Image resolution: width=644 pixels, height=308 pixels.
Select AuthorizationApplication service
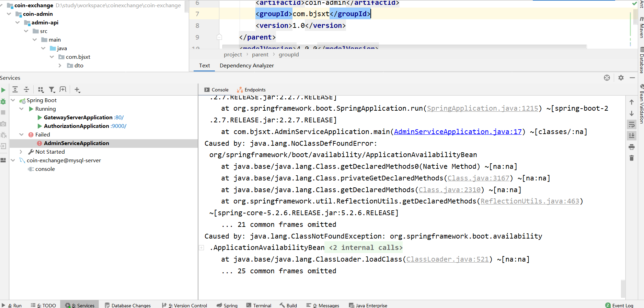(77, 126)
